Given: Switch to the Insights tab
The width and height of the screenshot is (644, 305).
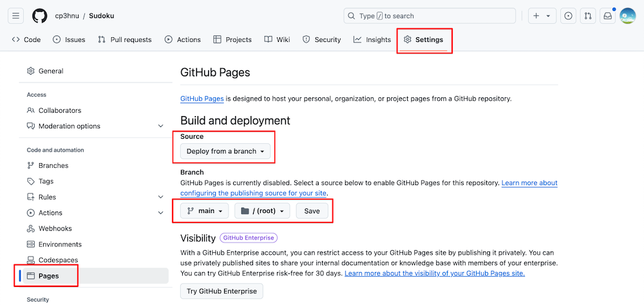Looking at the screenshot, I should point(372,39).
